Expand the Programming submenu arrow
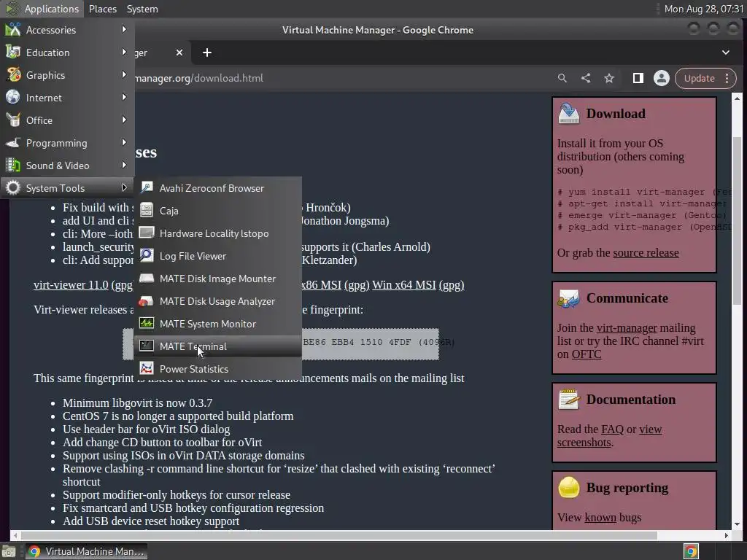 pos(124,142)
